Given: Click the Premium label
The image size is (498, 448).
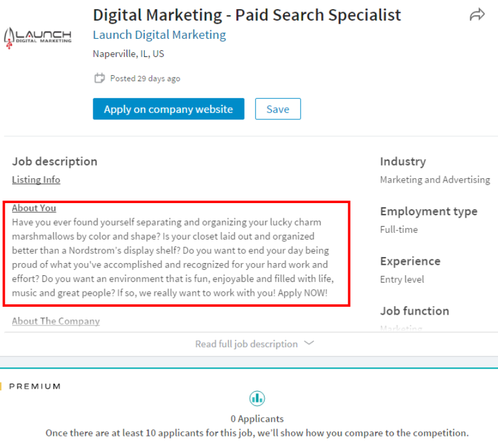Looking at the screenshot, I should (35, 386).
